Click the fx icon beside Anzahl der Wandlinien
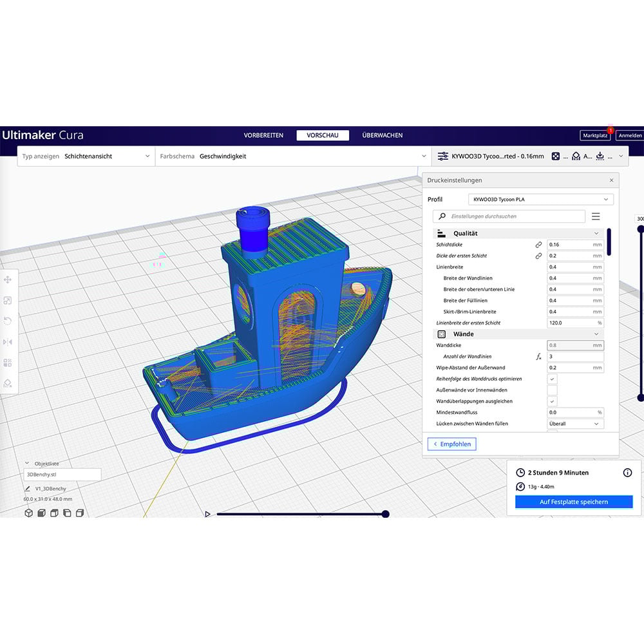Viewport: 644px width, 644px height. [538, 357]
